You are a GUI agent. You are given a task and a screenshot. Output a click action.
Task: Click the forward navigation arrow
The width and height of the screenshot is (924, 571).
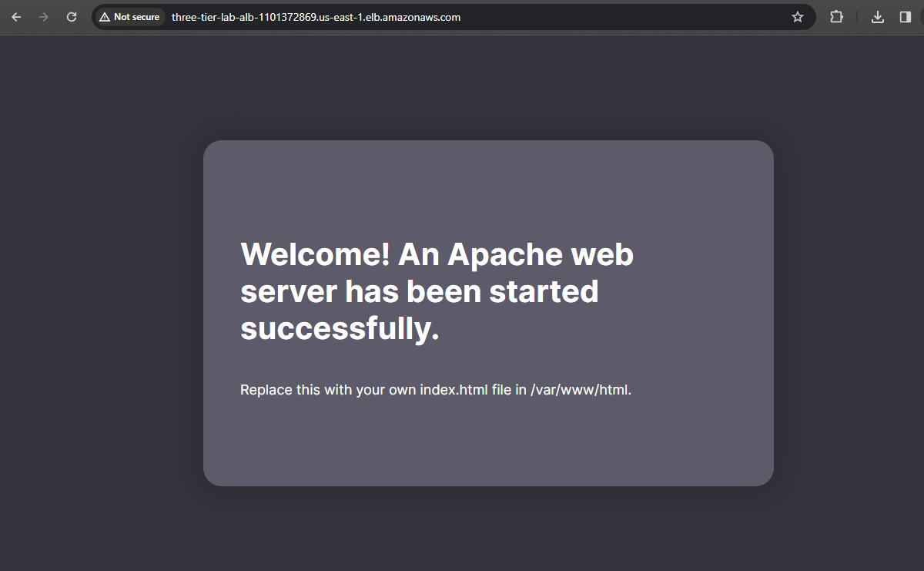coord(44,17)
